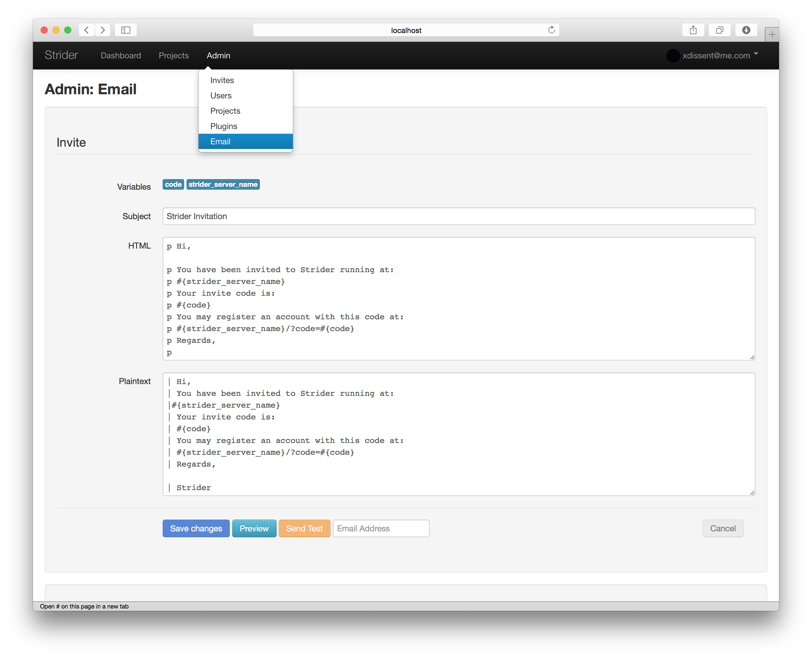Click into the Subject text field

click(x=459, y=216)
